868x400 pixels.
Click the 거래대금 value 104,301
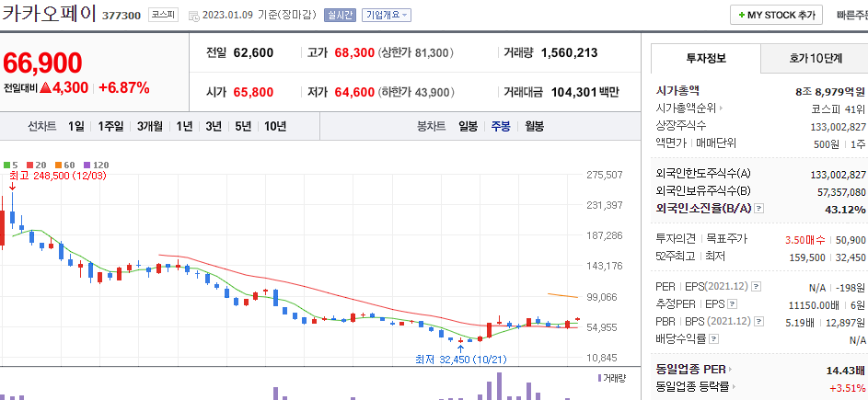point(574,92)
